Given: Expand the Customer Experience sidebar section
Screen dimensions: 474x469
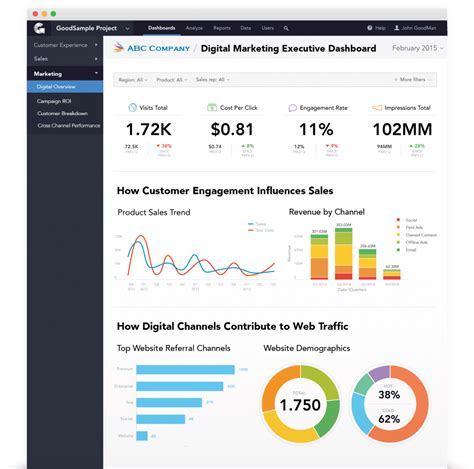Looking at the screenshot, I should point(65,45).
